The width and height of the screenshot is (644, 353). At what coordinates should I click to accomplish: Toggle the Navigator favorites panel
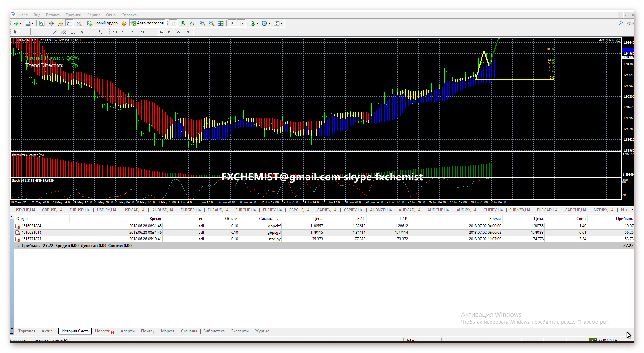click(x=60, y=23)
